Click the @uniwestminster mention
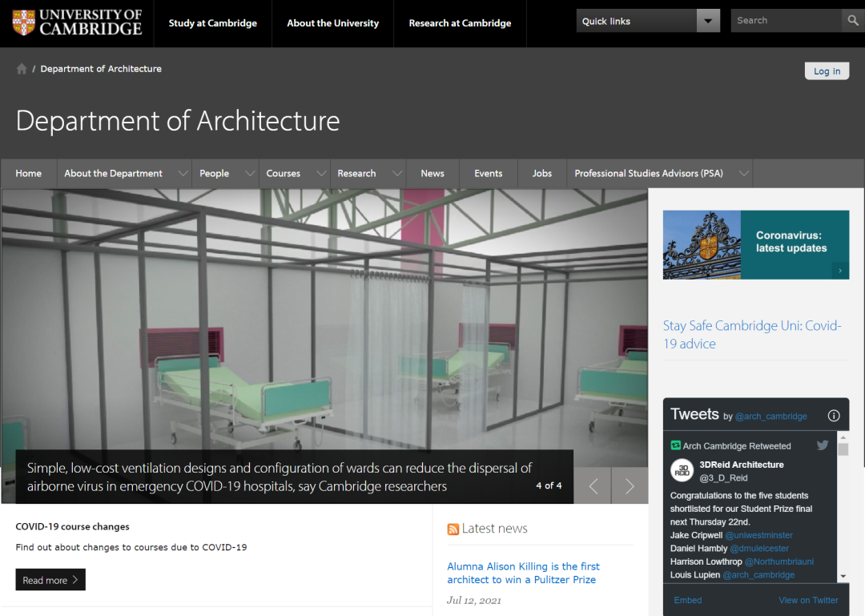The width and height of the screenshot is (865, 616). [x=758, y=535]
